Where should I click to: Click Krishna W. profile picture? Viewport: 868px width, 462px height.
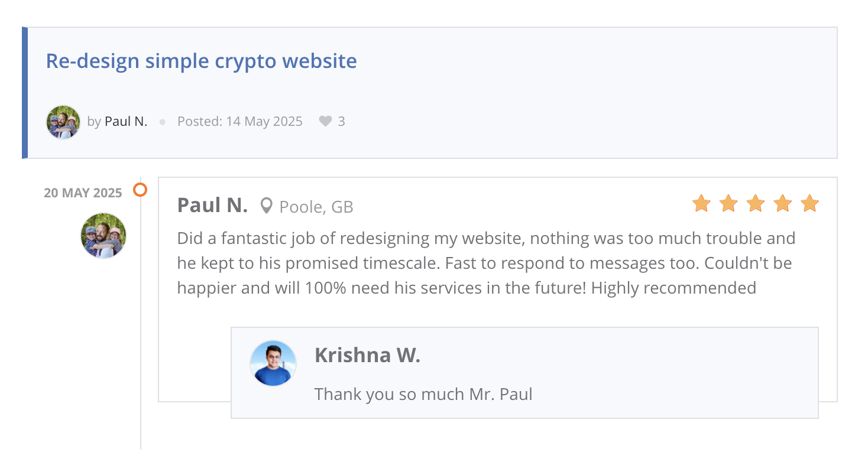click(x=273, y=363)
